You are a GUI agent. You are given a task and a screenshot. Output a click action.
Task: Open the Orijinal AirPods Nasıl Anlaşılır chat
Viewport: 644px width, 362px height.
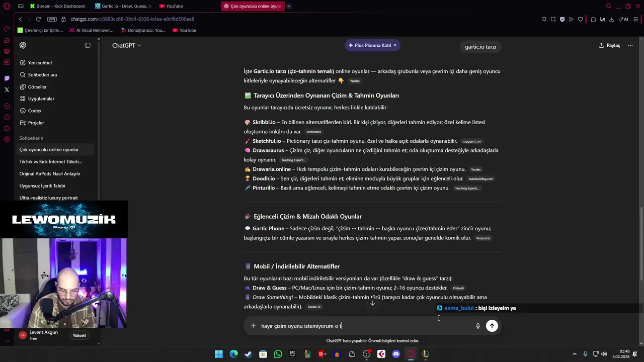point(55,174)
